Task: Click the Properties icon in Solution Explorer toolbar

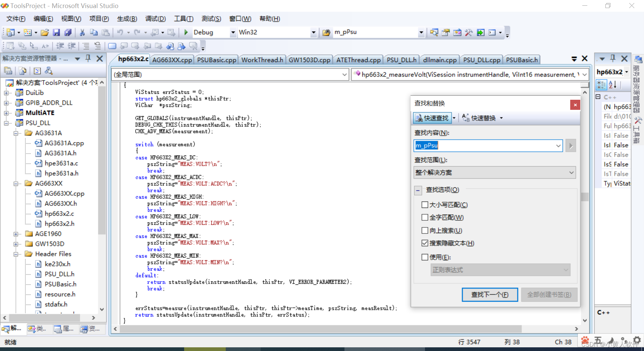Action: [8, 71]
